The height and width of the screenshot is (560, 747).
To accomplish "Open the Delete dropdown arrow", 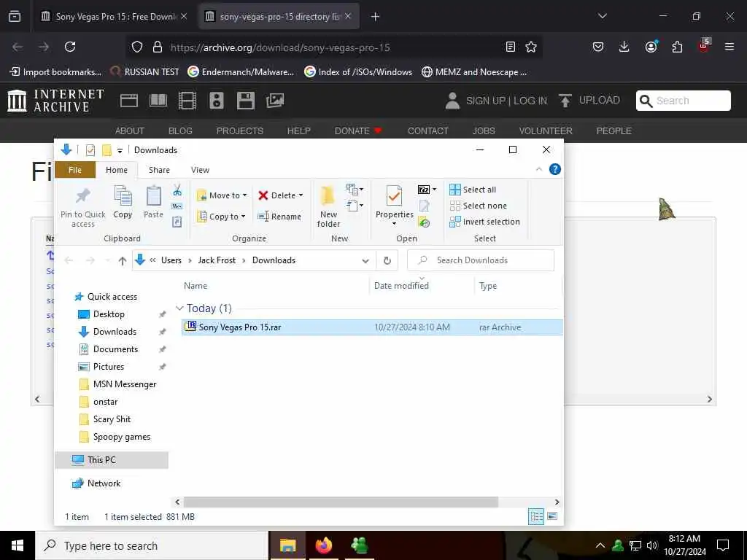I will (x=301, y=195).
